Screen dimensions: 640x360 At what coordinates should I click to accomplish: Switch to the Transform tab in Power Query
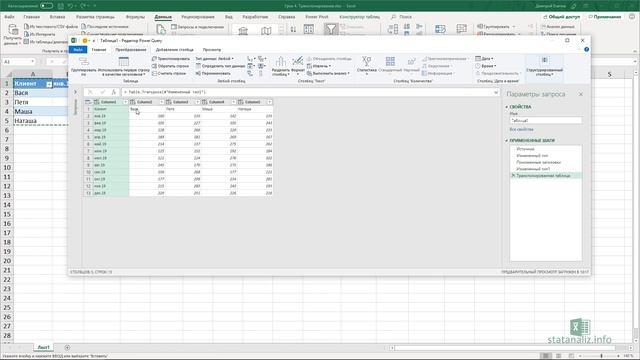pyautogui.click(x=131, y=50)
